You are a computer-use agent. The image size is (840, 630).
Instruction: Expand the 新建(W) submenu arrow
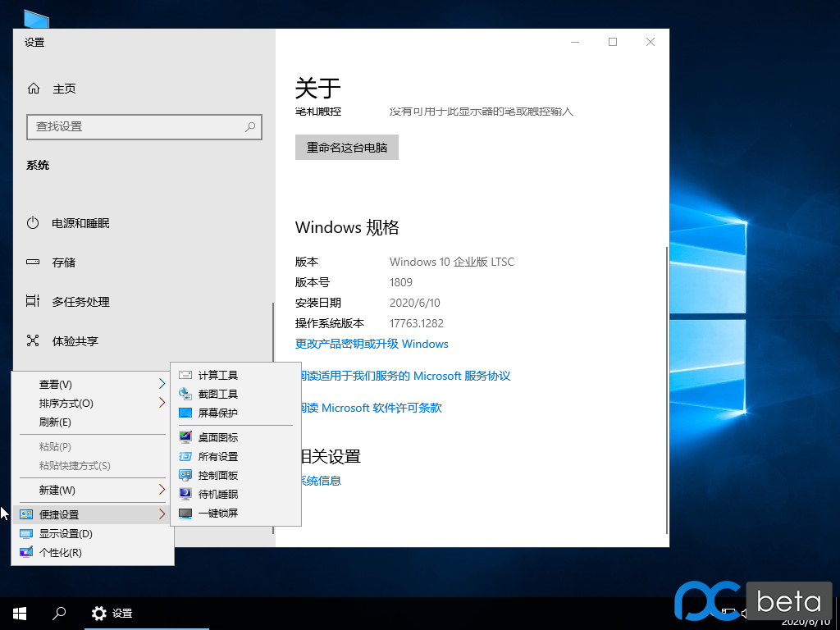tap(162, 490)
